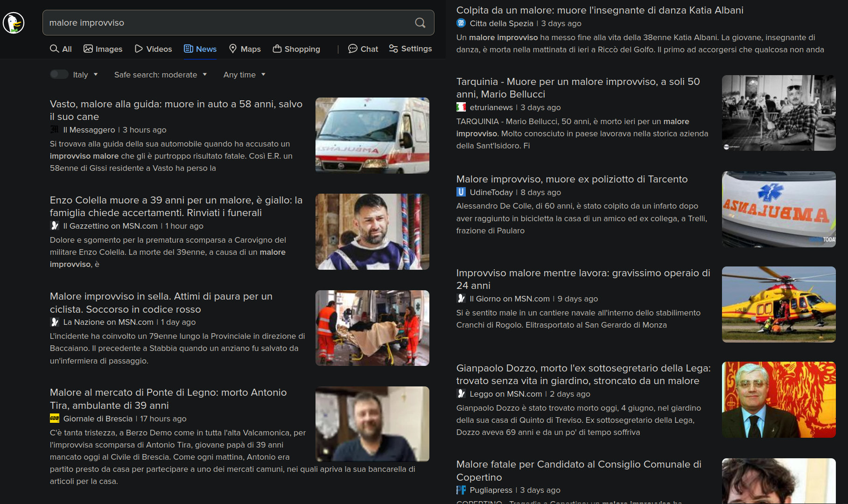This screenshot has width=848, height=504.
Task: Click paramedics stretcher thumbnail of ciclista article
Action: coord(372,328)
